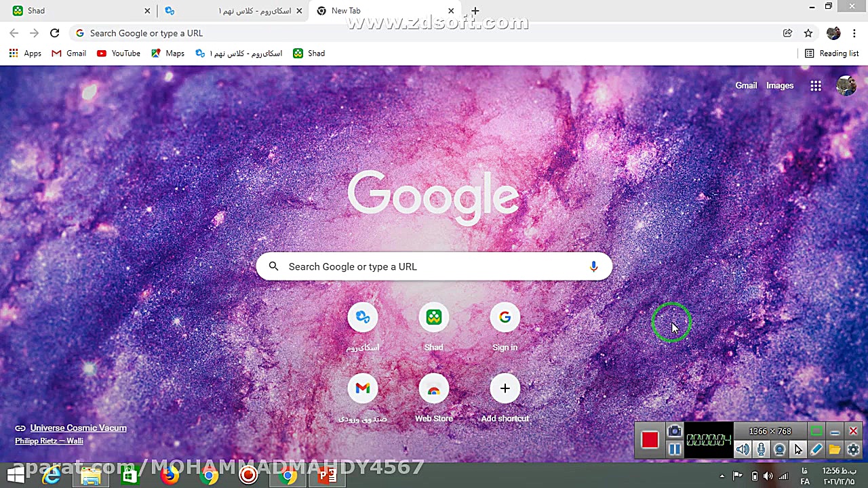Open File Explorer from the taskbar
The height and width of the screenshot is (488, 868).
pyautogui.click(x=91, y=476)
